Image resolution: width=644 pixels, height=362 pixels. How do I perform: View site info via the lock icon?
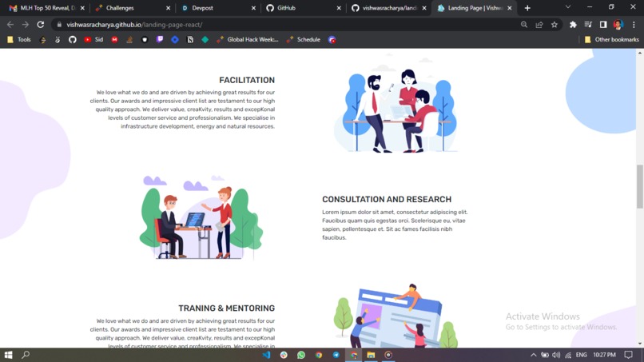click(59, 25)
